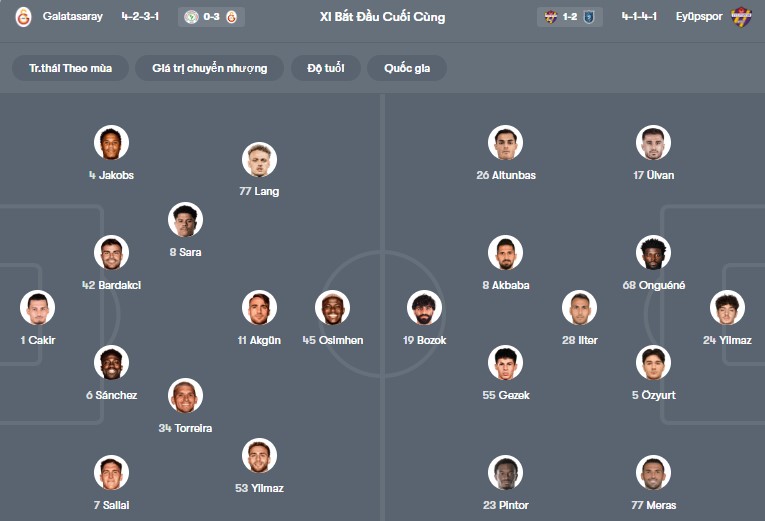Click Onguéné's player avatar
The height and width of the screenshot is (521, 765).
click(x=653, y=253)
